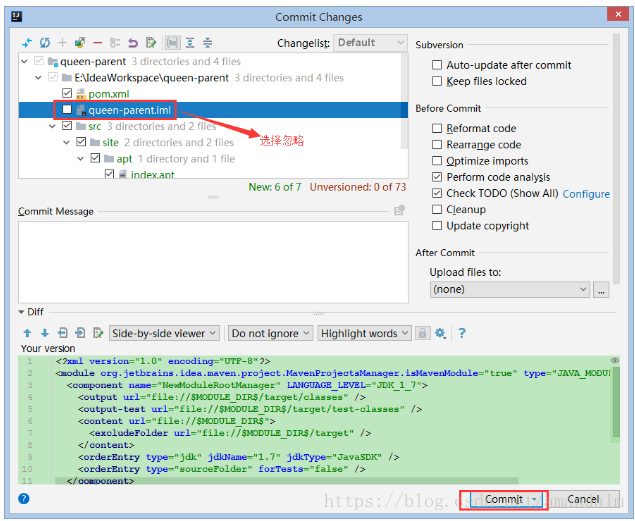Image resolution: width=635 pixels, height=521 pixels.
Task: Click Jump to Source icon in Diff toolbar
Action: [x=98, y=333]
